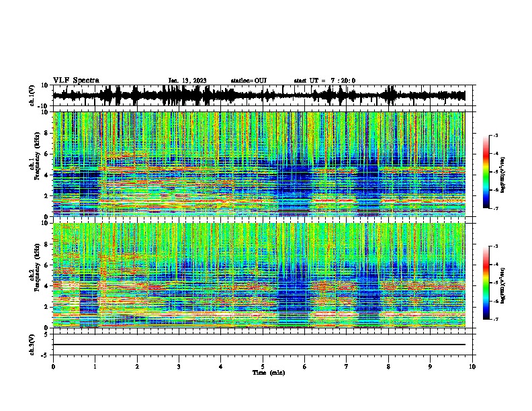Click time axis tick label "2"
This screenshot has width=532, height=411.
137,367
